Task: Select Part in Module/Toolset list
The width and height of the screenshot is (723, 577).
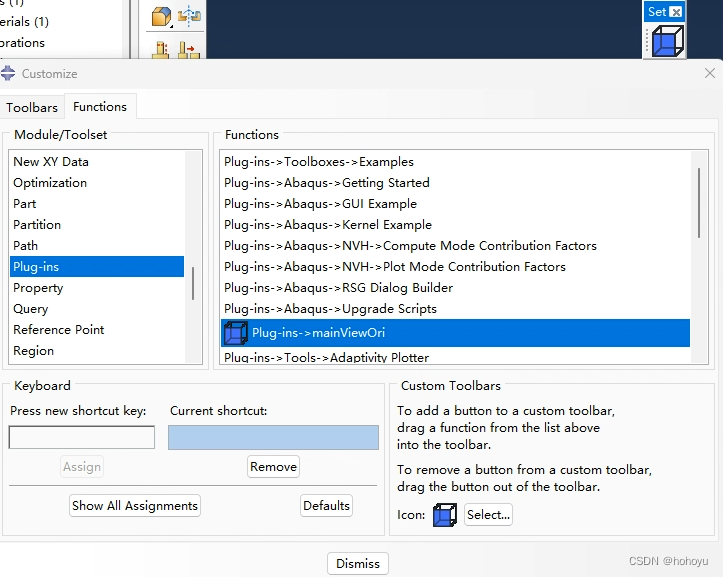Action: [97, 204]
